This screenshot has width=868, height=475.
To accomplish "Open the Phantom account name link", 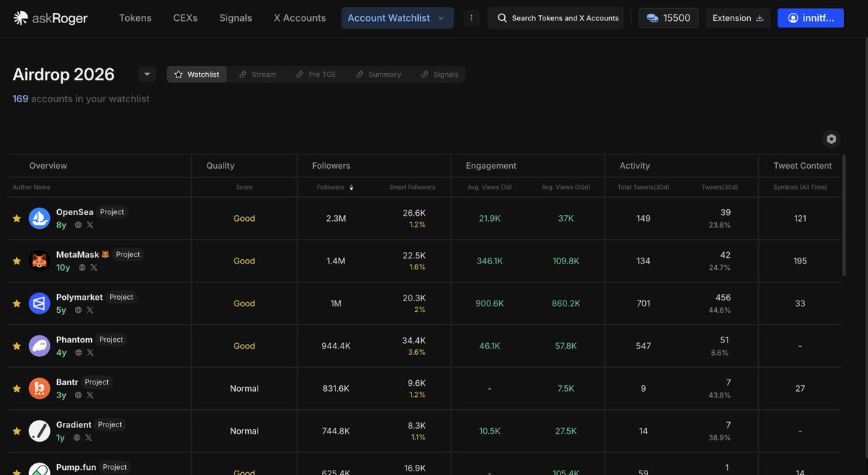I will coord(75,340).
